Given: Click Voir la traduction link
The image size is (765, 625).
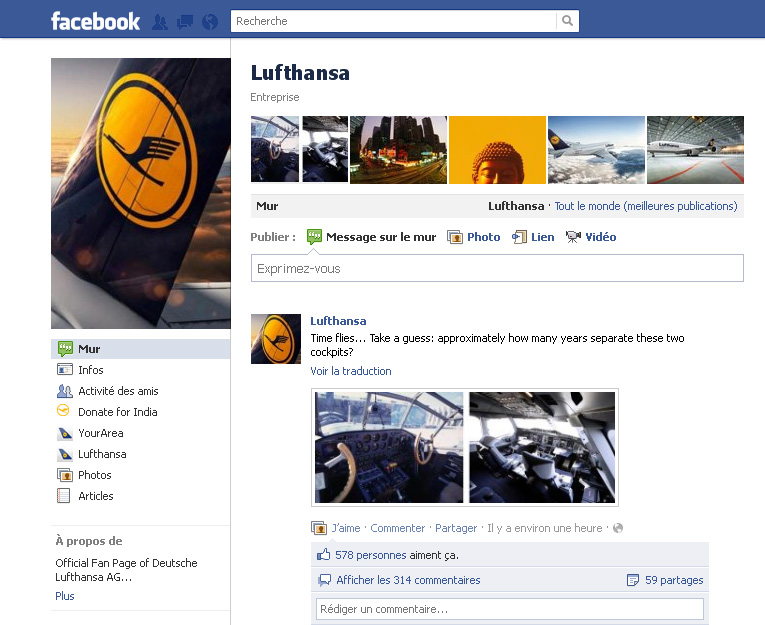Looking at the screenshot, I should [351, 371].
